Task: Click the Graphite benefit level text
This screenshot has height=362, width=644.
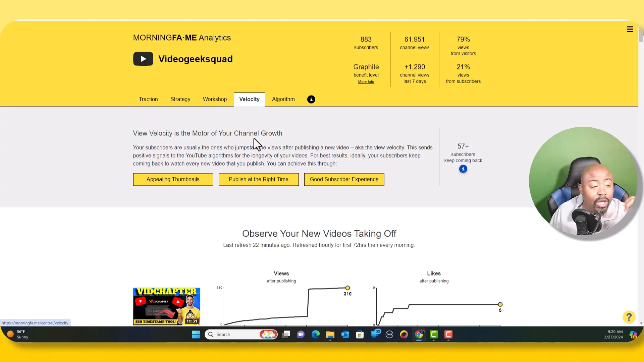Action: (x=366, y=70)
